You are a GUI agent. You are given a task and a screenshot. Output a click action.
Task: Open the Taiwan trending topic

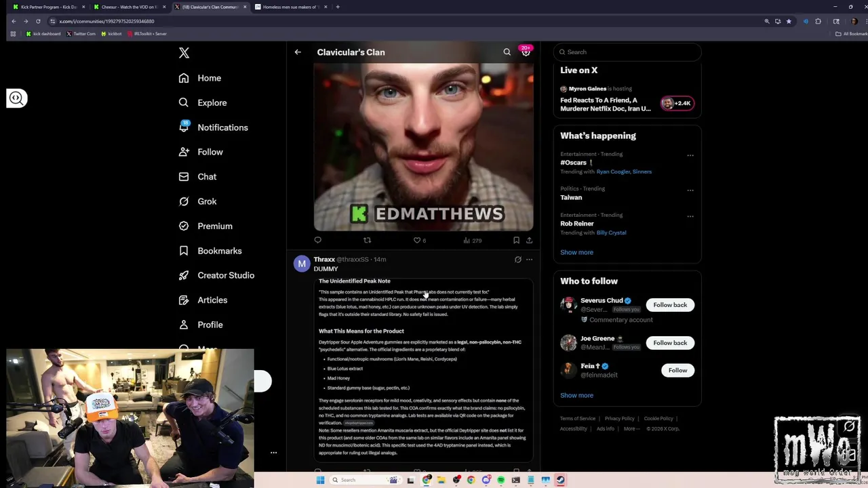(x=571, y=197)
